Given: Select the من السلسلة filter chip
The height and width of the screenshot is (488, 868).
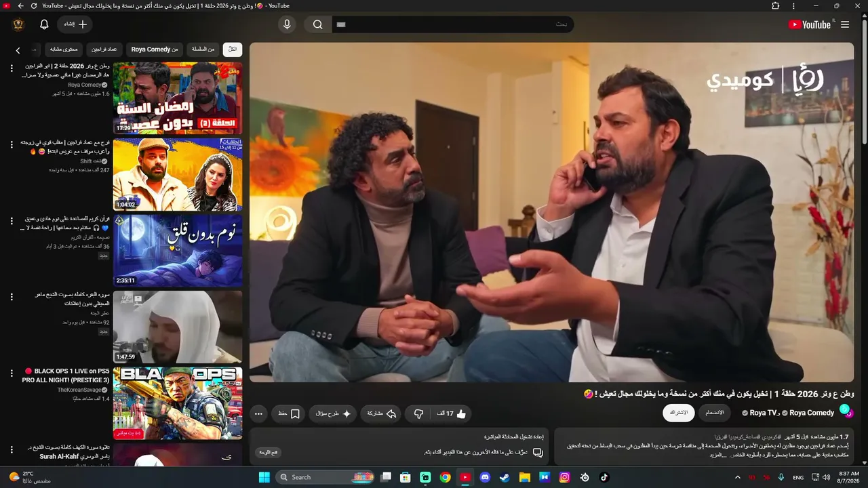Looking at the screenshot, I should 203,49.
